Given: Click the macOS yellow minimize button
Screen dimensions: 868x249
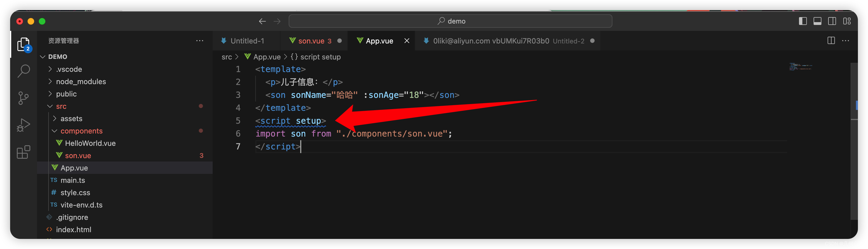Looking at the screenshot, I should pos(31,21).
